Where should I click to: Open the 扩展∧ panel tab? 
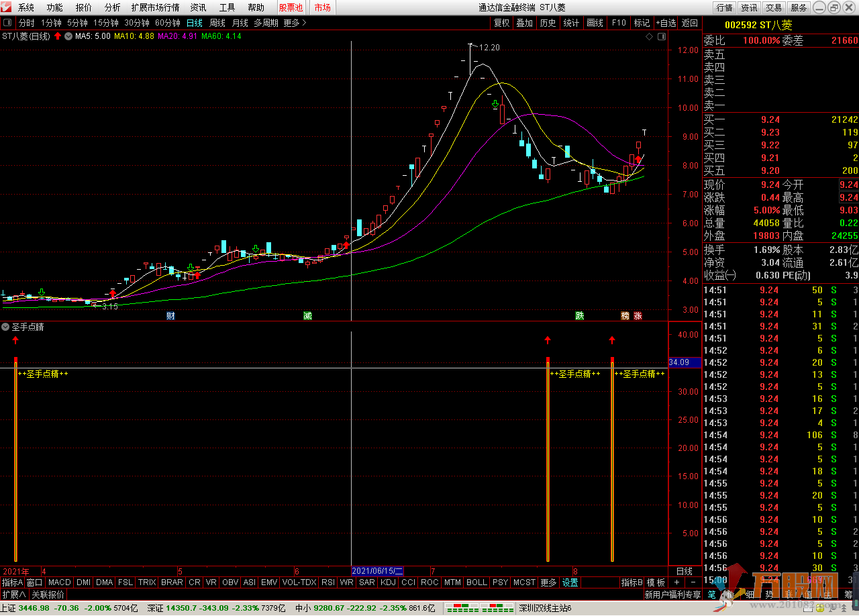pyautogui.click(x=13, y=595)
